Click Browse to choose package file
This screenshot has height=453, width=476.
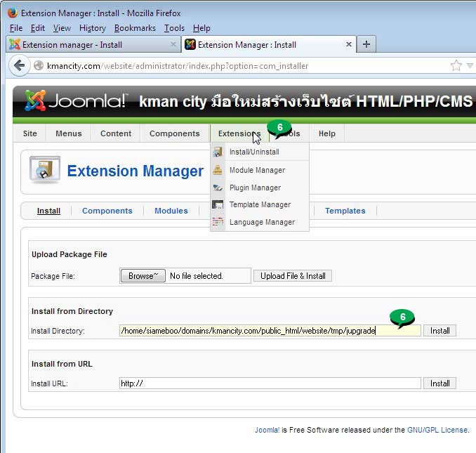tap(143, 276)
